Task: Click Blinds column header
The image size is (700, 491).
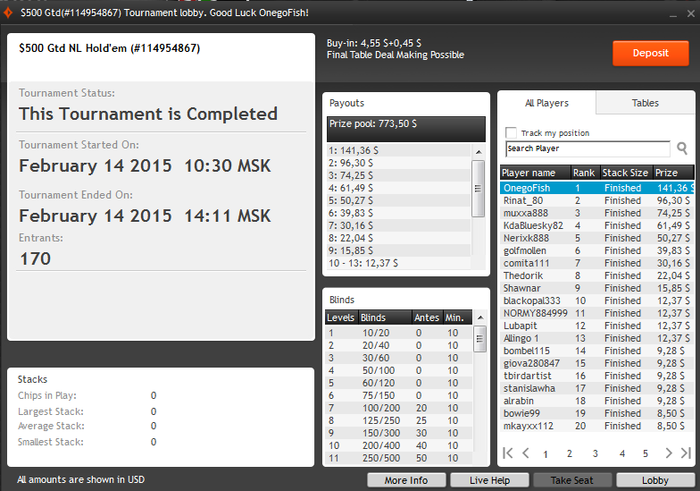Action: pyautogui.click(x=384, y=317)
